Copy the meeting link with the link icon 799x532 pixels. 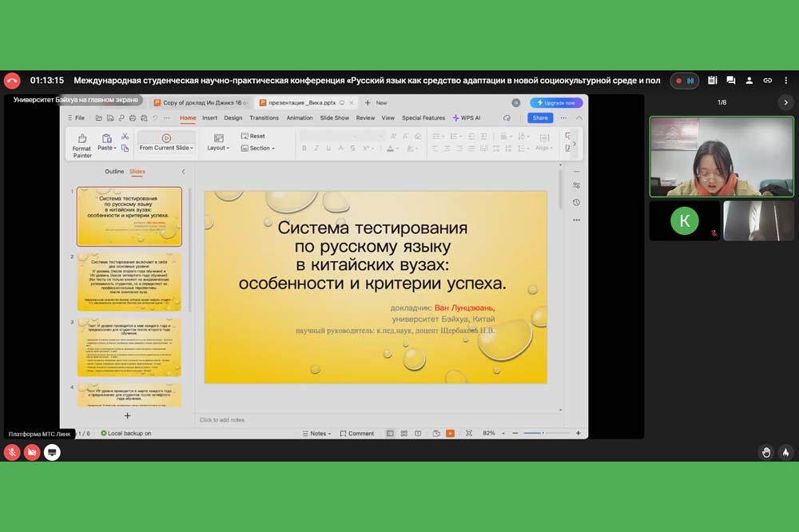coord(768,81)
